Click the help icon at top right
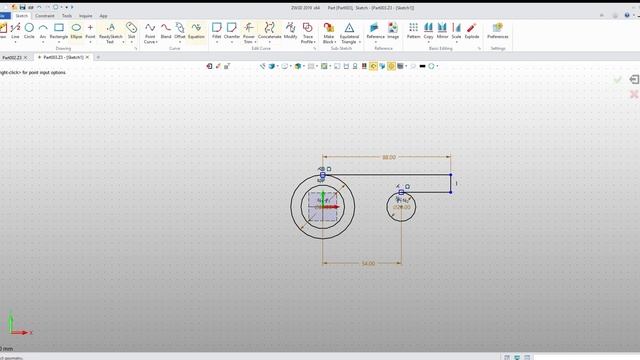640x360 pixels. (627, 16)
